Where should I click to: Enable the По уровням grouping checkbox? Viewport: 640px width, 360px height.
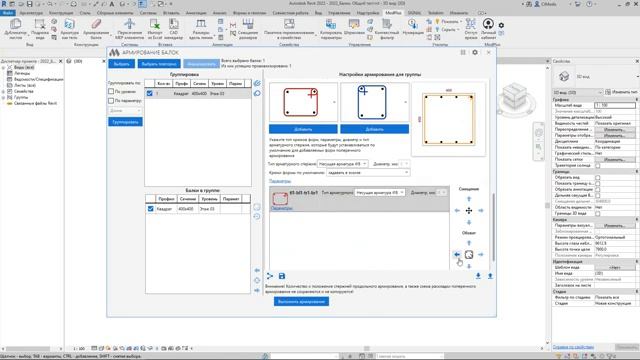[x=111, y=91]
